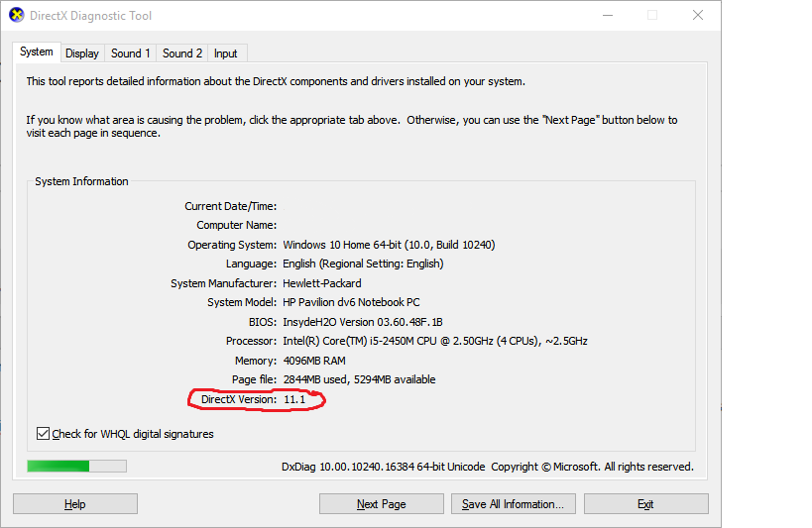Exit the DirectX Diagnostic Tool
Viewport: 812px width, 528px height.
click(x=645, y=503)
